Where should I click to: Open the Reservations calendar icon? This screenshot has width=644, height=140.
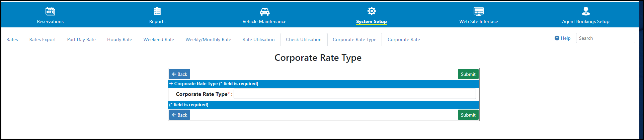(x=50, y=11)
